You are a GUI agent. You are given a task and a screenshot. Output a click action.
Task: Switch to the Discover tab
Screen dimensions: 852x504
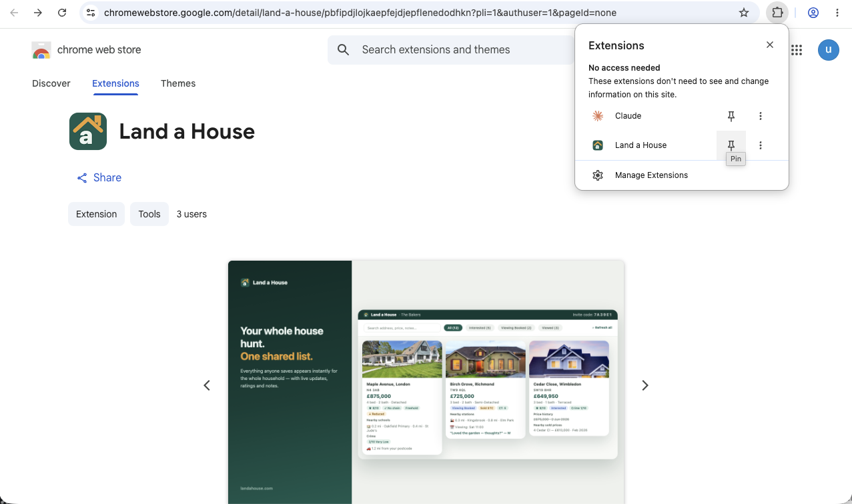point(51,83)
